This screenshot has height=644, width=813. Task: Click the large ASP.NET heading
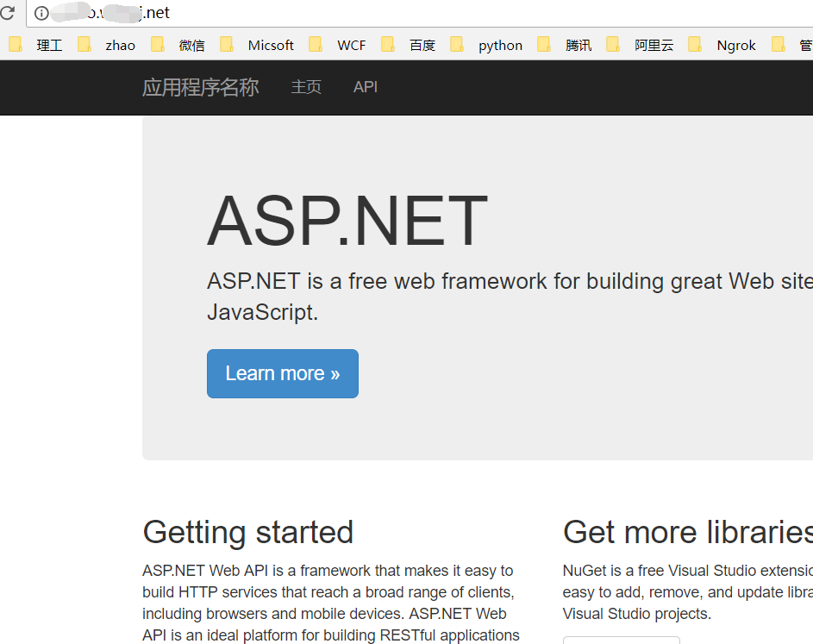point(347,221)
